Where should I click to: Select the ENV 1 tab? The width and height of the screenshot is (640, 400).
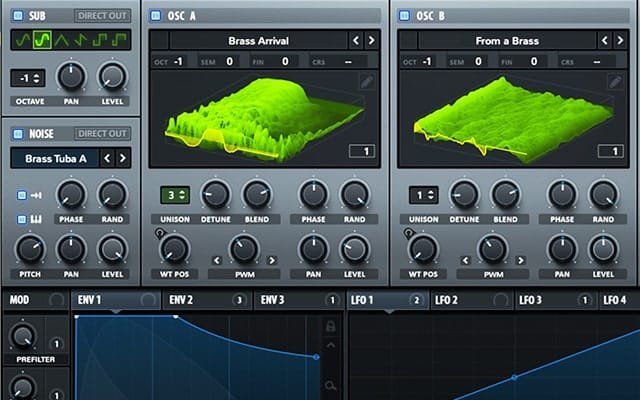click(x=116, y=300)
